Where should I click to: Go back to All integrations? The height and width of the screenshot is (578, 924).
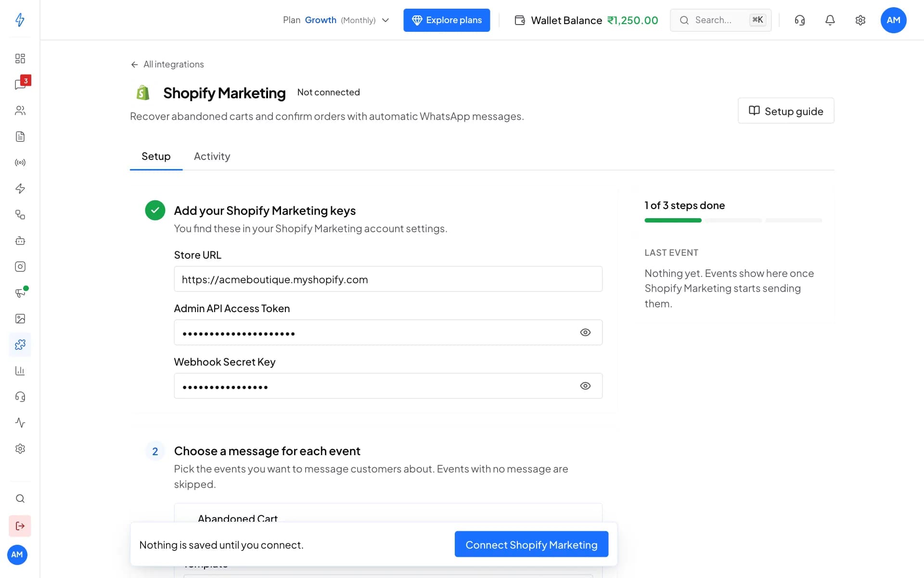(x=167, y=65)
